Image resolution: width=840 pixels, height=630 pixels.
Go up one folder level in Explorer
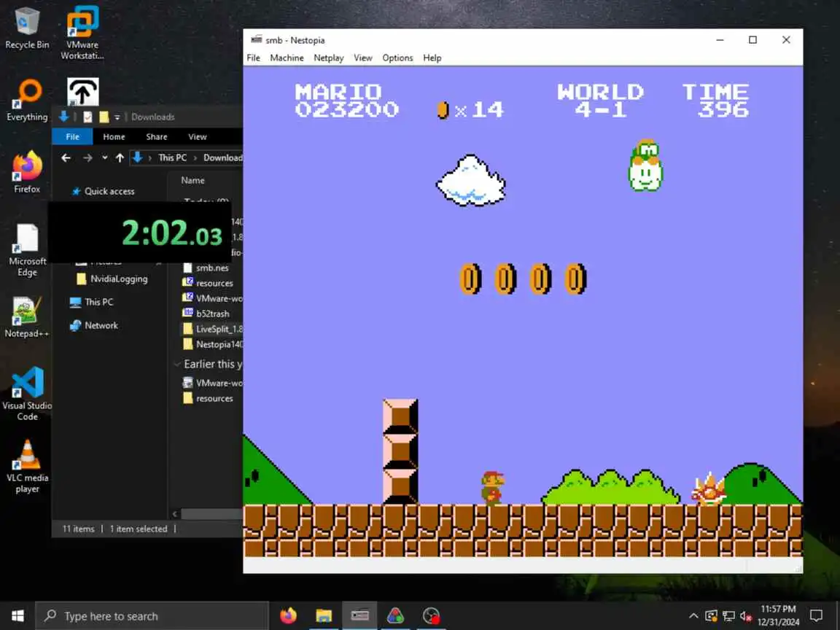pos(120,157)
